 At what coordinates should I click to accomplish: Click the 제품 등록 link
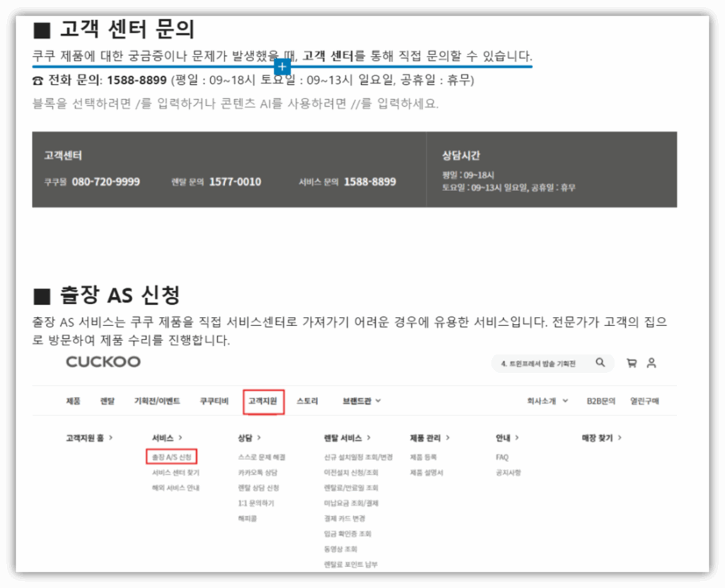pyautogui.click(x=423, y=457)
